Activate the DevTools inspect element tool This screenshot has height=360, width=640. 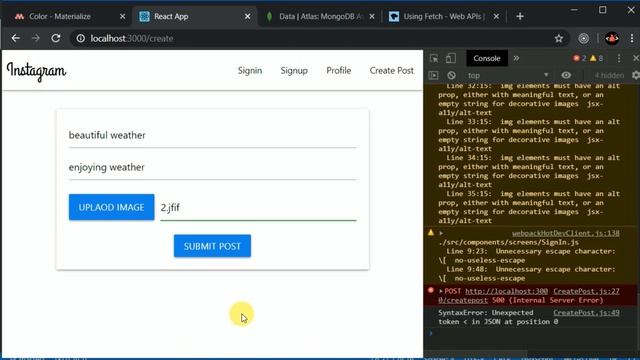[434, 58]
